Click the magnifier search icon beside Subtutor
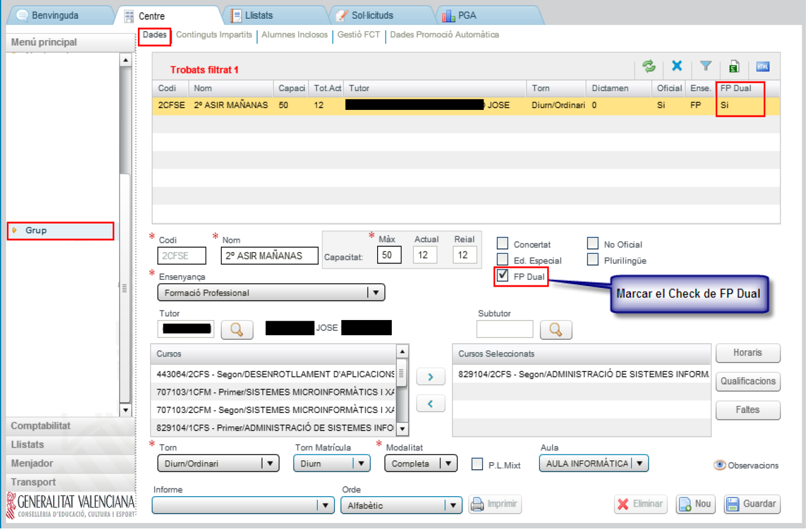This screenshot has height=529, width=812. pos(556,329)
